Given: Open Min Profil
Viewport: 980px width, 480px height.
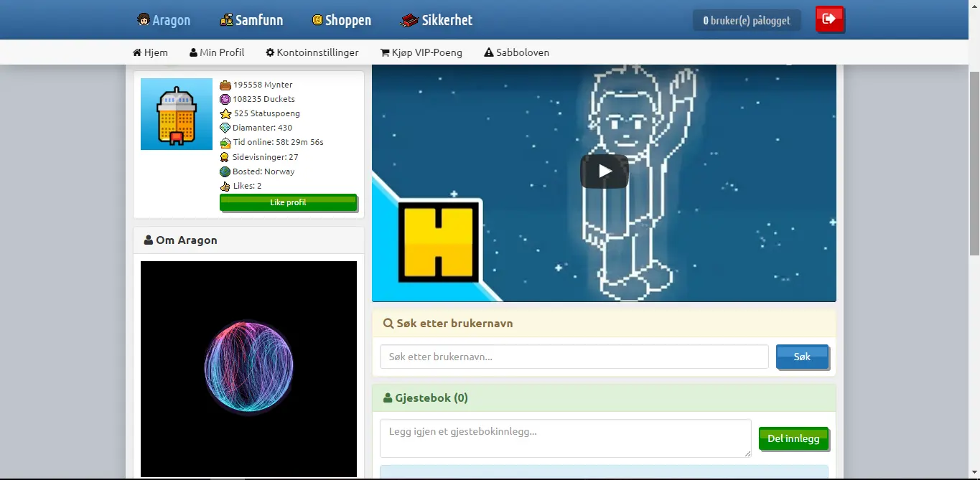Looking at the screenshot, I should tap(217, 52).
